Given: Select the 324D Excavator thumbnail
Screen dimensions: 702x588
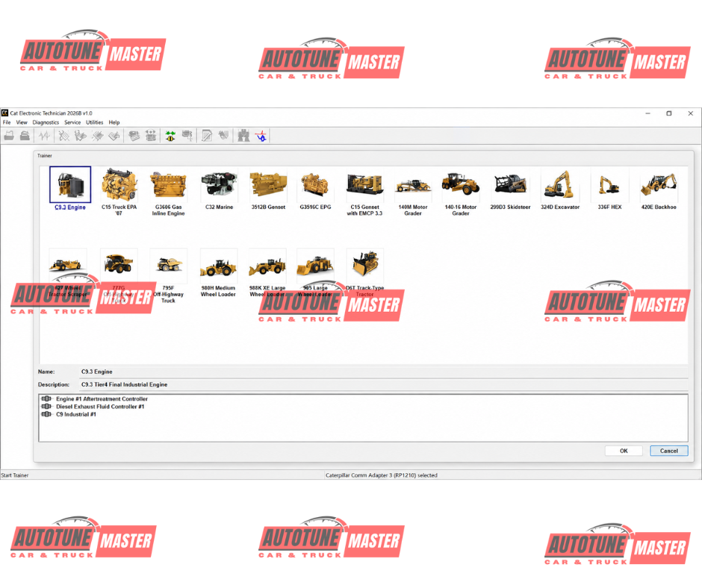Looking at the screenshot, I should click(560, 184).
